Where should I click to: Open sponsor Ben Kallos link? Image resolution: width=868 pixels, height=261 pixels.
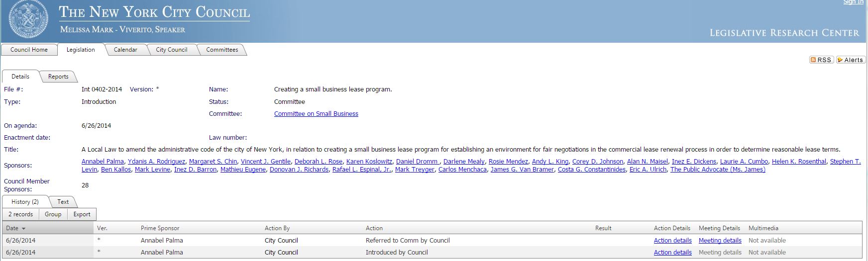tap(116, 170)
